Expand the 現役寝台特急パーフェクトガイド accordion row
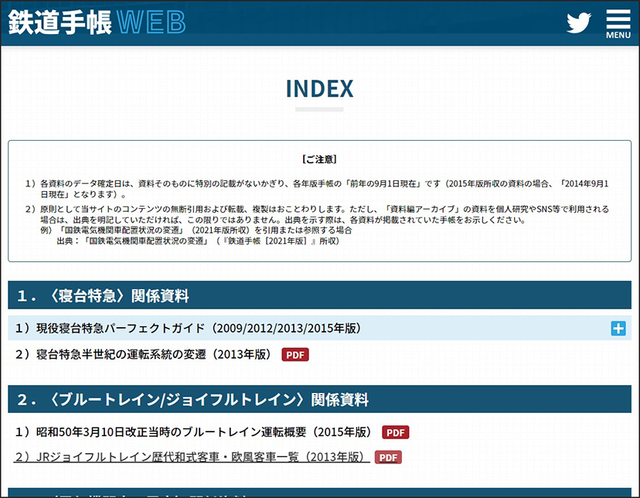The height and width of the screenshot is (498, 640). pos(320,328)
